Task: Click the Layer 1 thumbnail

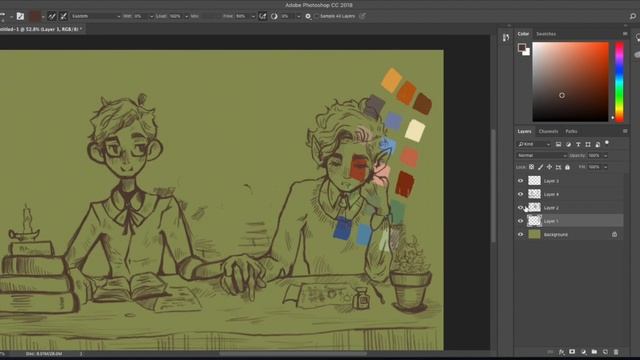Action: (x=534, y=221)
